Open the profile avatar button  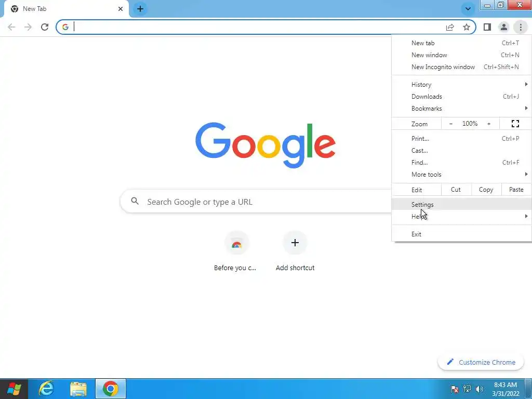[x=504, y=27]
